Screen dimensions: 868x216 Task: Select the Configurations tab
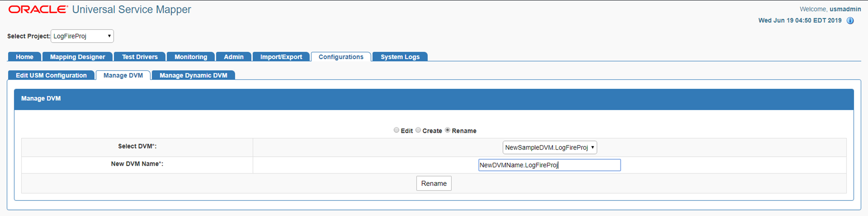[341, 57]
